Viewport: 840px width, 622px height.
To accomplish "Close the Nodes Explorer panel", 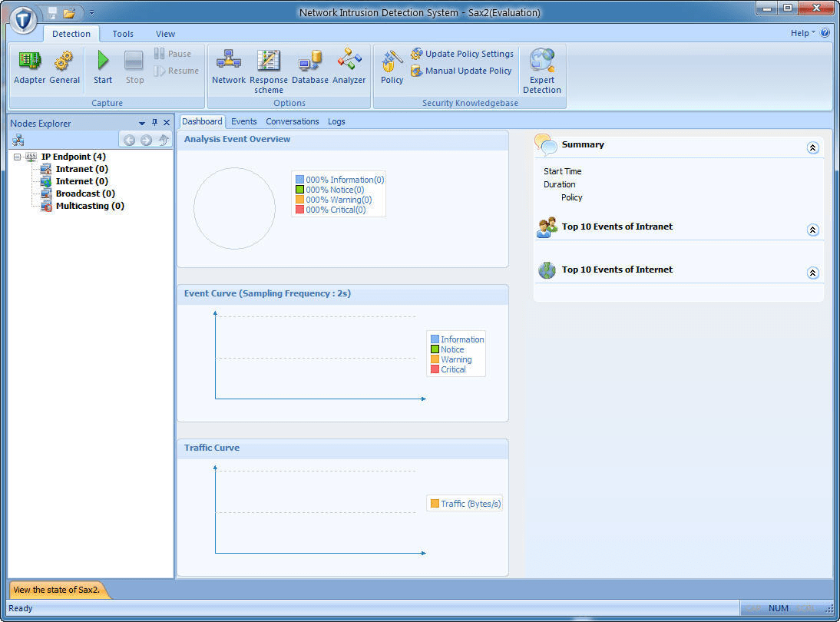I will (x=167, y=123).
